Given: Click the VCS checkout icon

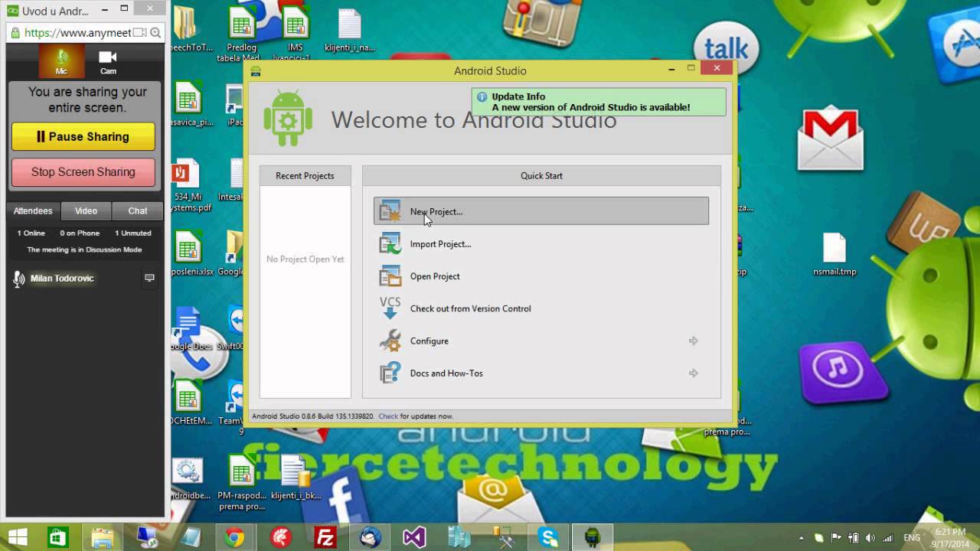Looking at the screenshot, I should [x=390, y=308].
